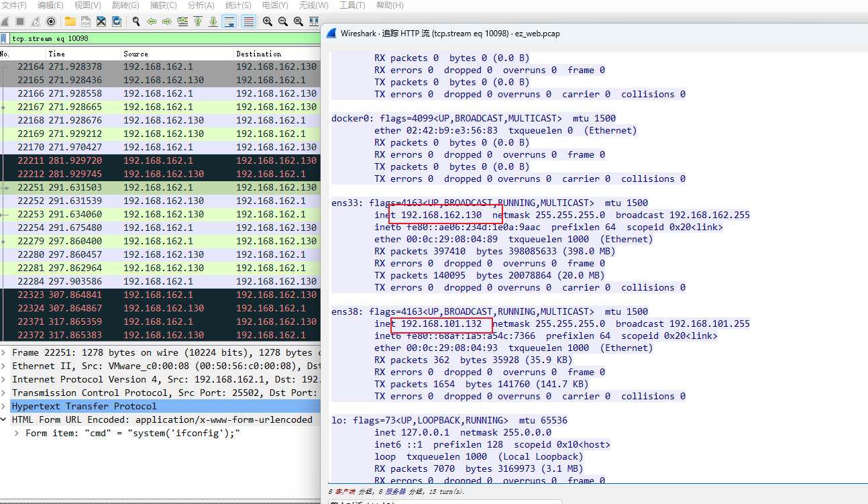Click the display filter field with tcp.stream eq 10098
This screenshot has height=504, width=868.
[164, 38]
